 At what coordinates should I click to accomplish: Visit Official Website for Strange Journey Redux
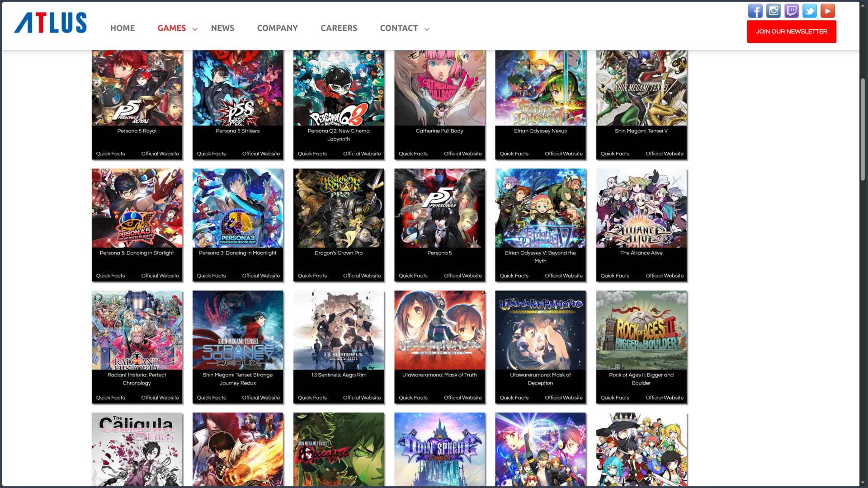261,398
